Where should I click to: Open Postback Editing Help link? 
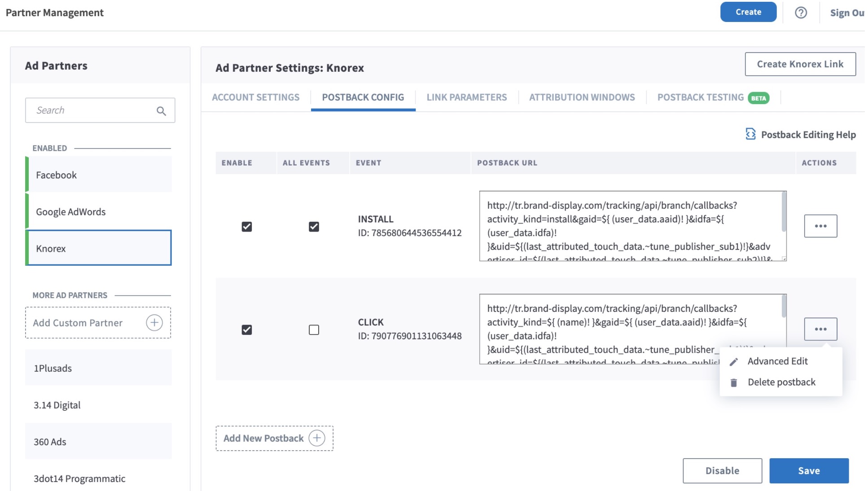pyautogui.click(x=808, y=135)
